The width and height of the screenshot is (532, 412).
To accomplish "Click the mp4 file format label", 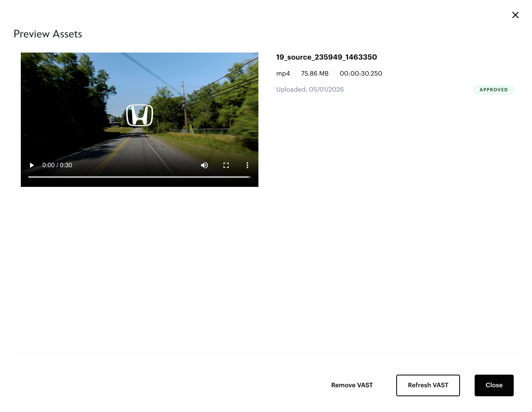I will (x=283, y=74).
